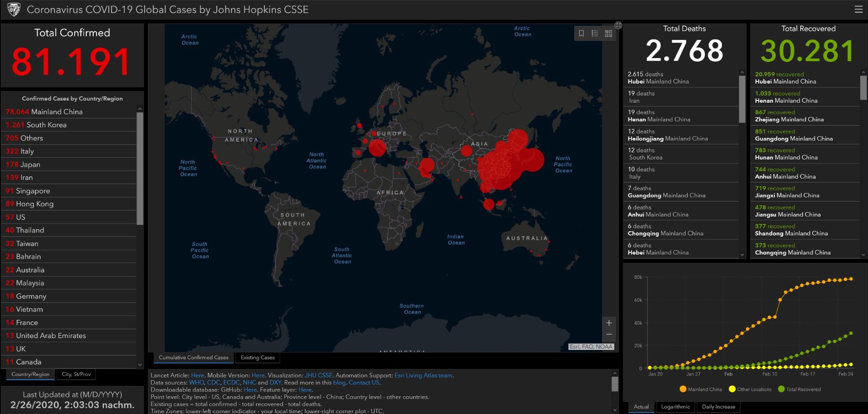Select the Country/Region list tab

[30, 374]
